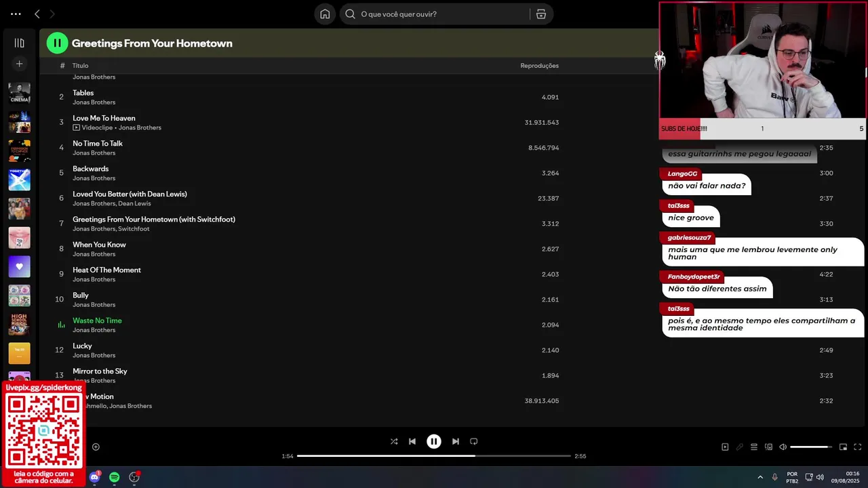Open the yellow Top 50 thumbnail
868x488 pixels.
tap(19, 353)
